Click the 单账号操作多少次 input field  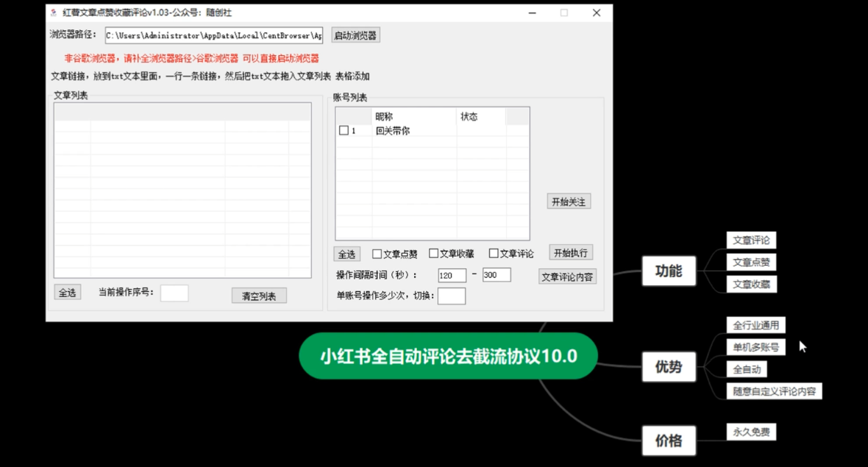[452, 296]
